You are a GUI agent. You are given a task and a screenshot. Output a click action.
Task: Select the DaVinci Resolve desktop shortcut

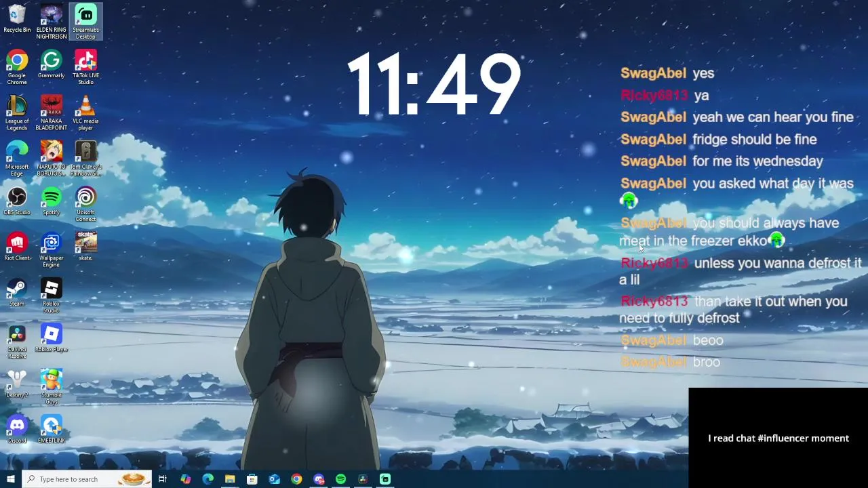point(17,341)
